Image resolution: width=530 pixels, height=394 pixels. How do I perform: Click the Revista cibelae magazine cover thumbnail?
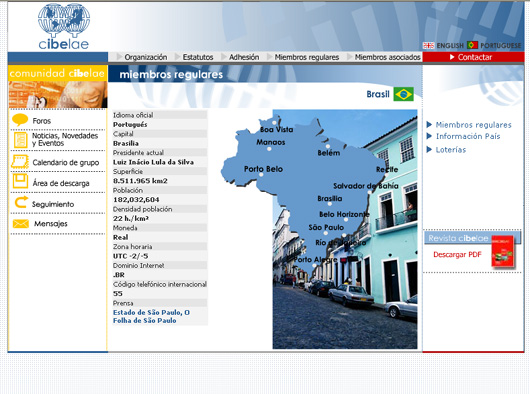503,251
